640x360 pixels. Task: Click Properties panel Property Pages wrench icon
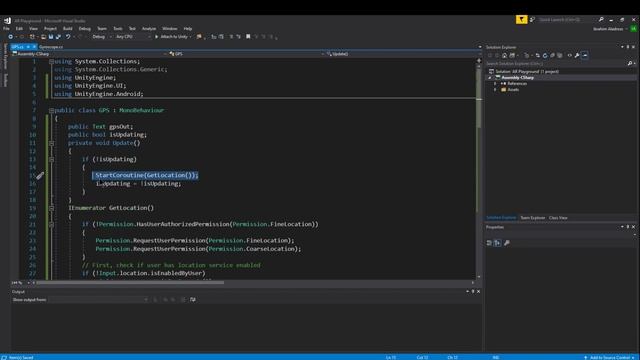coord(507,243)
